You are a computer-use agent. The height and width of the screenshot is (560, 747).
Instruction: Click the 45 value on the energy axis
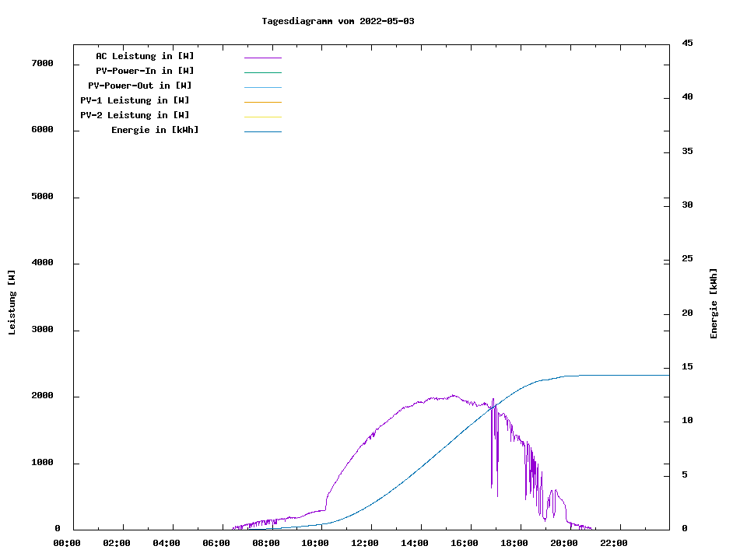(x=687, y=44)
